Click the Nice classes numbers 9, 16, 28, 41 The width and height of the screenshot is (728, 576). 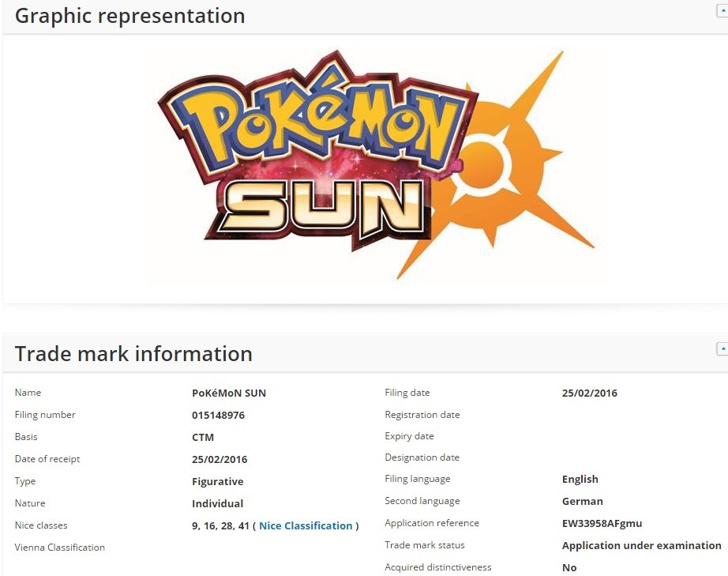coord(220,525)
